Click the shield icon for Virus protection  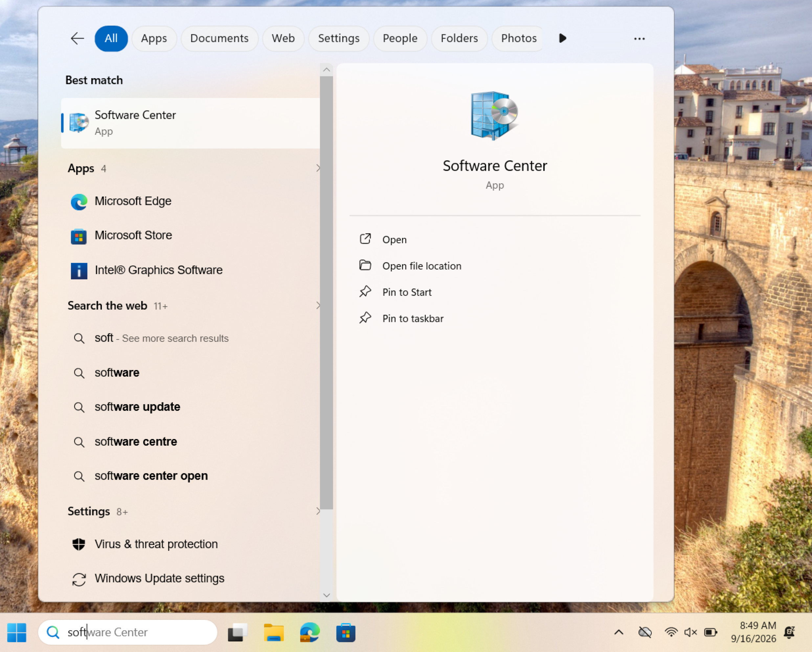[x=79, y=544]
